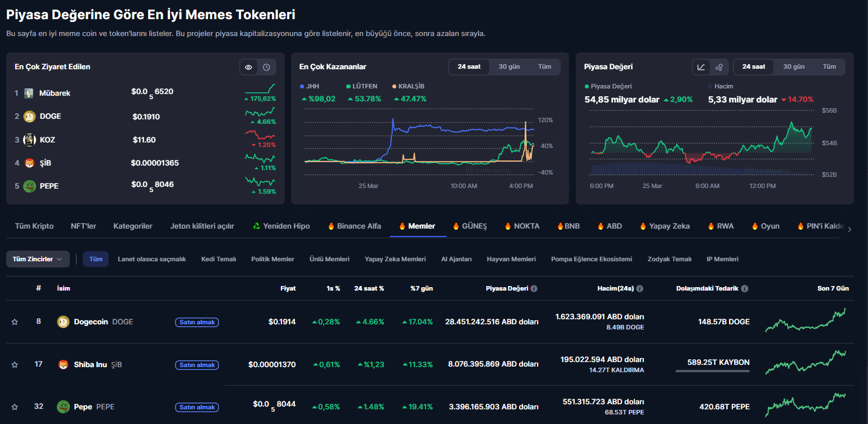This screenshot has width=868, height=424.
Task: Open the Yeniden Hipo tab
Action: (281, 226)
